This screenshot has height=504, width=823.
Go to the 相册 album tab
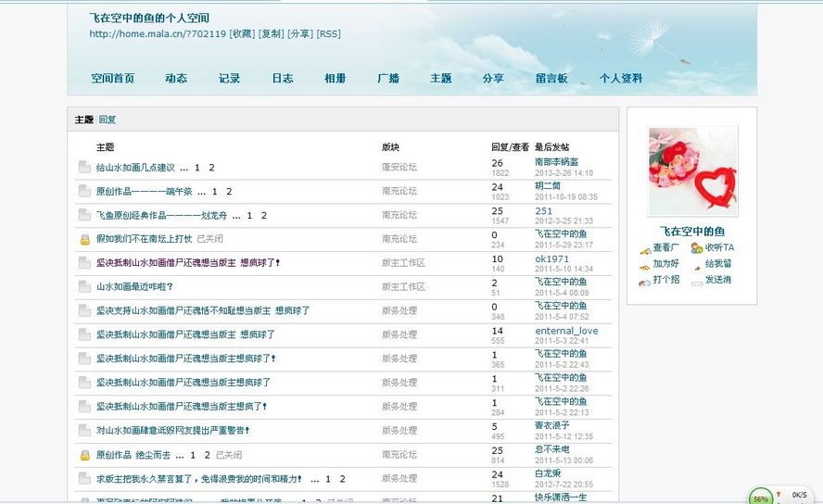tap(336, 79)
